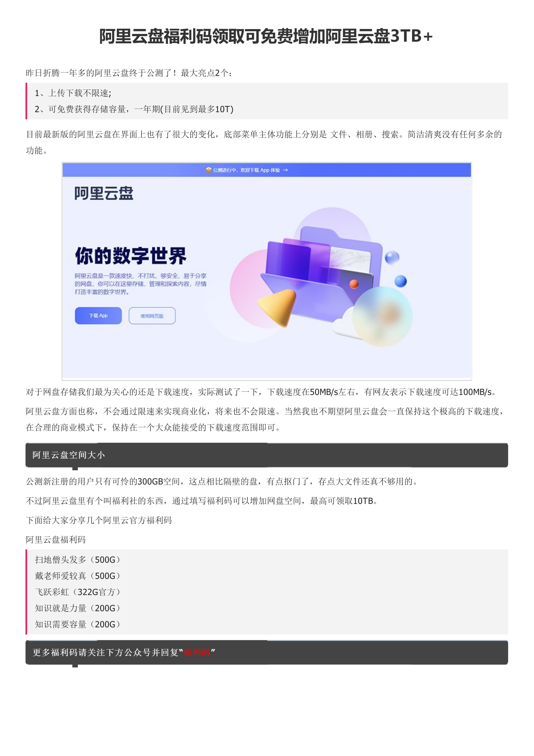Click the 公测进行中 top banner text

click(246, 170)
